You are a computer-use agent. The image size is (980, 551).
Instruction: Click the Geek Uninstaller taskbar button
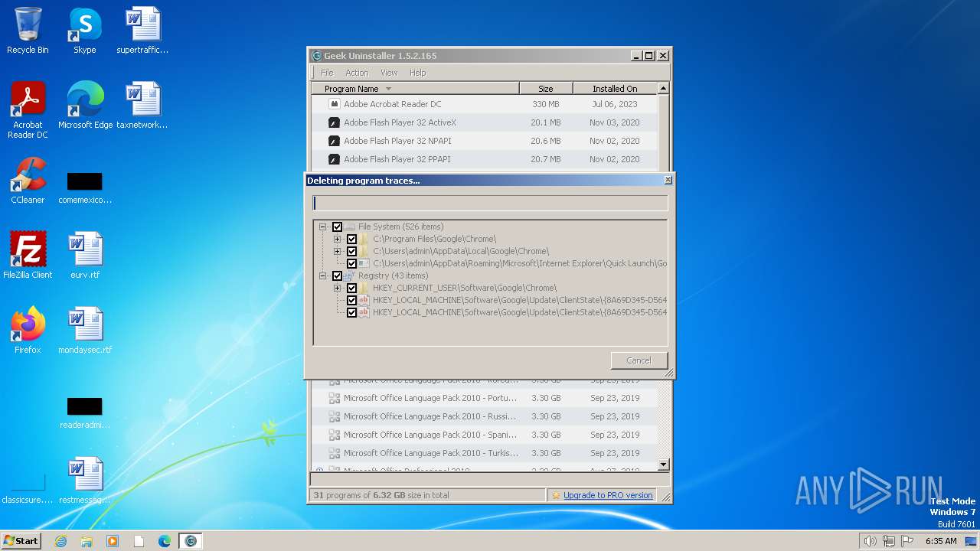point(191,541)
